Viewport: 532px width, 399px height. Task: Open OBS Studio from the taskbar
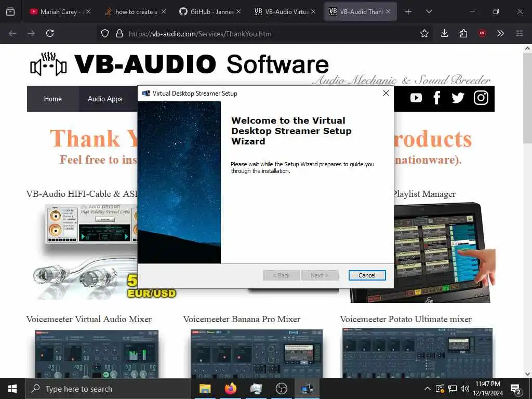point(281,389)
